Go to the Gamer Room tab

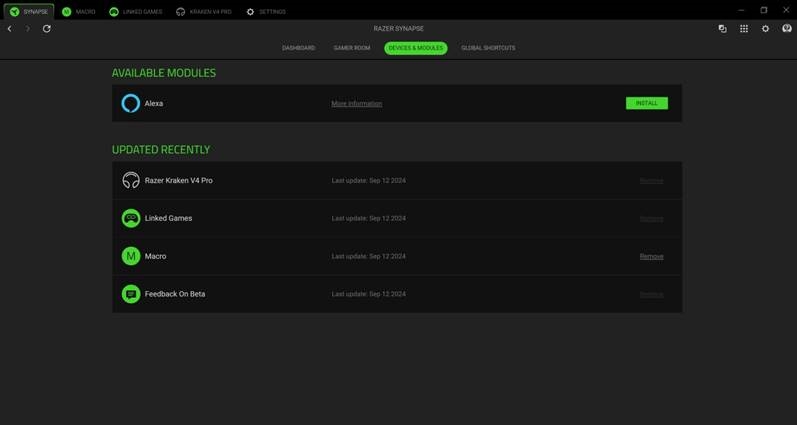pyautogui.click(x=352, y=48)
